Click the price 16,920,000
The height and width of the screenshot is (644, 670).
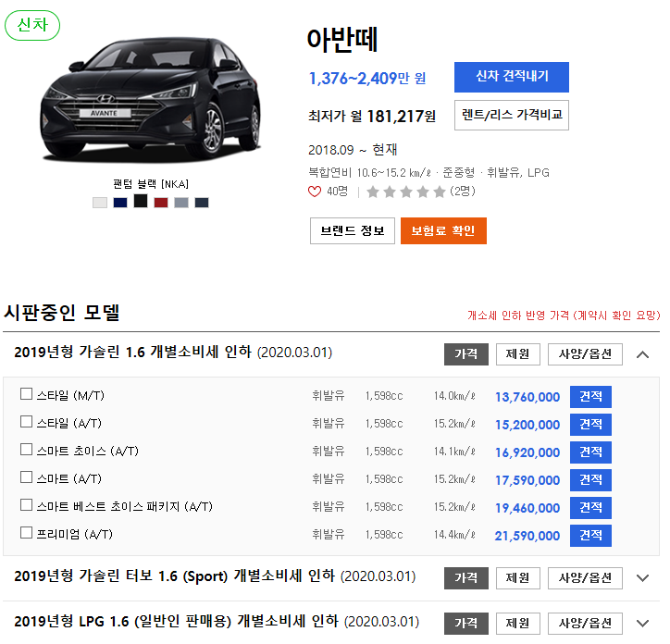527,452
